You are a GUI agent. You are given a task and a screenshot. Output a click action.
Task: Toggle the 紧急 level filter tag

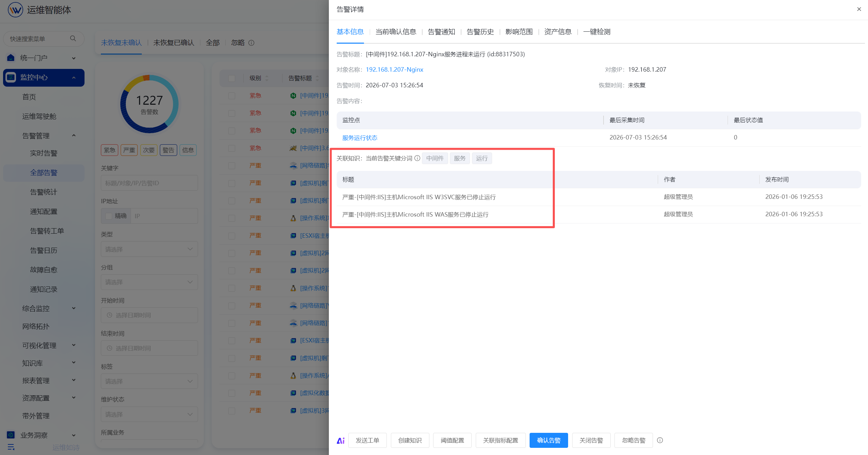(x=109, y=150)
